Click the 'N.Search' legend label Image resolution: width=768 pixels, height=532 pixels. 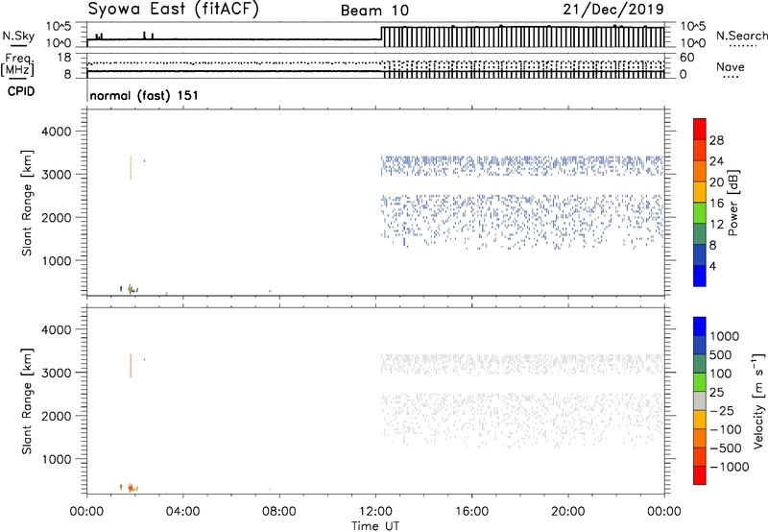coord(742,36)
